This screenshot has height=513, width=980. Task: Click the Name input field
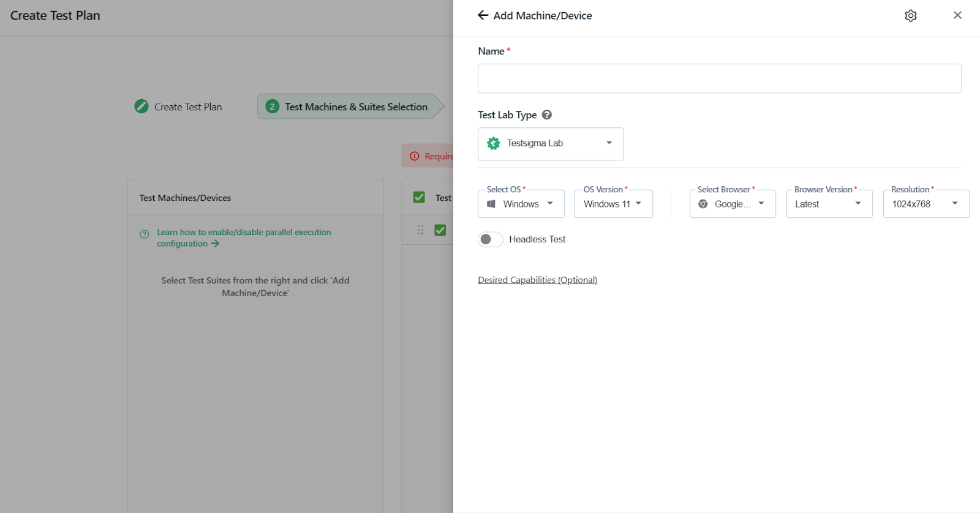pos(719,78)
